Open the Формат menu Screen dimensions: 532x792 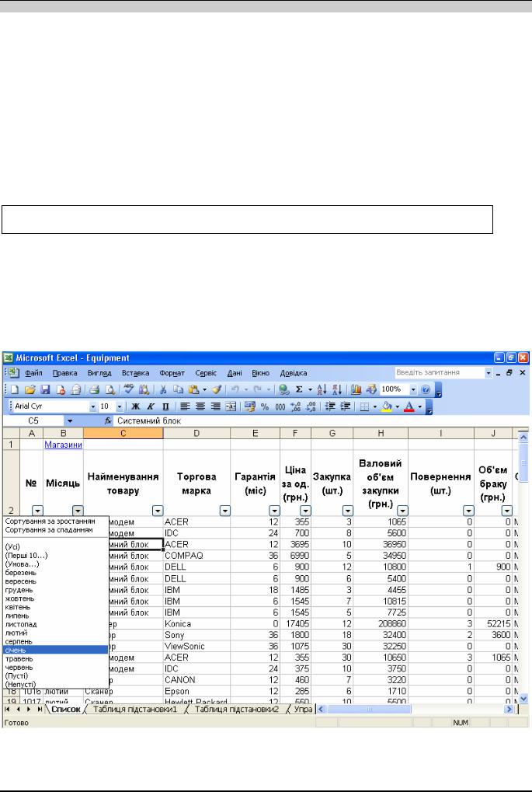pos(172,373)
